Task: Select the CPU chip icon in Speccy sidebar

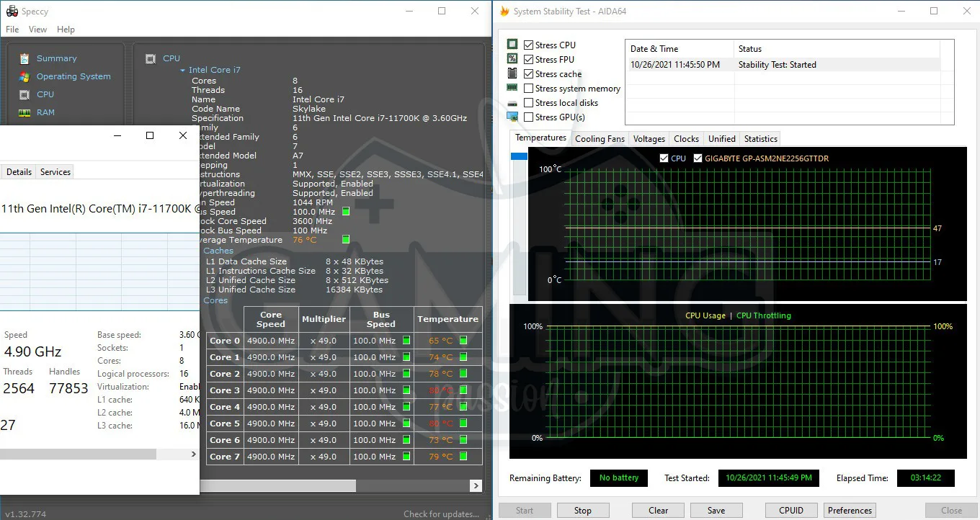Action: 24,94
